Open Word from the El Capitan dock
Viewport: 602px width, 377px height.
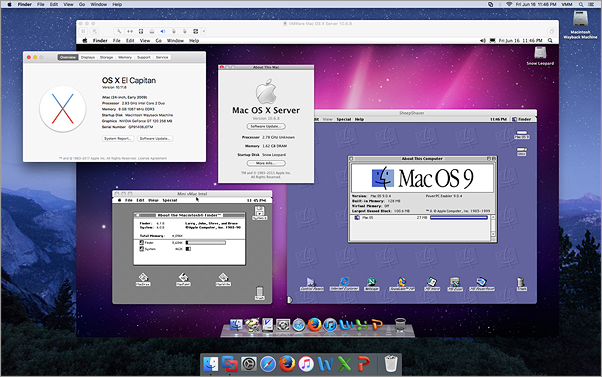(325, 364)
